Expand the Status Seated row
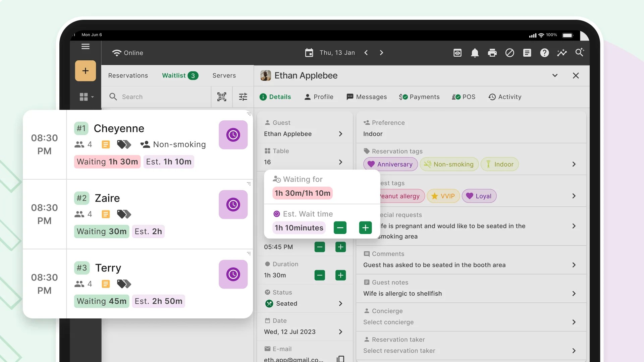Image resolution: width=644 pixels, height=362 pixels. pos(340,303)
